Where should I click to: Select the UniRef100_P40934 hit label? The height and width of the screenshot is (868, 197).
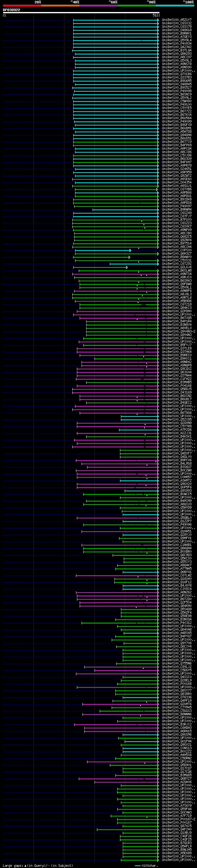pyautogui.click(x=177, y=43)
